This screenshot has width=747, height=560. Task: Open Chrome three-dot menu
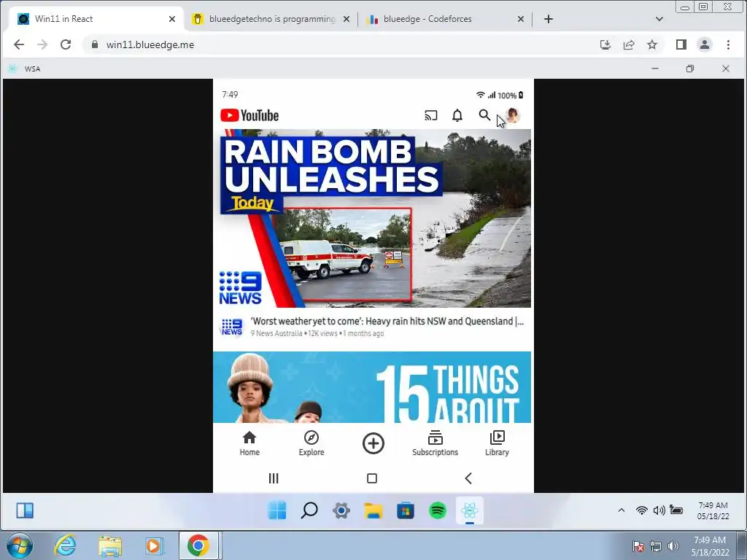728,44
